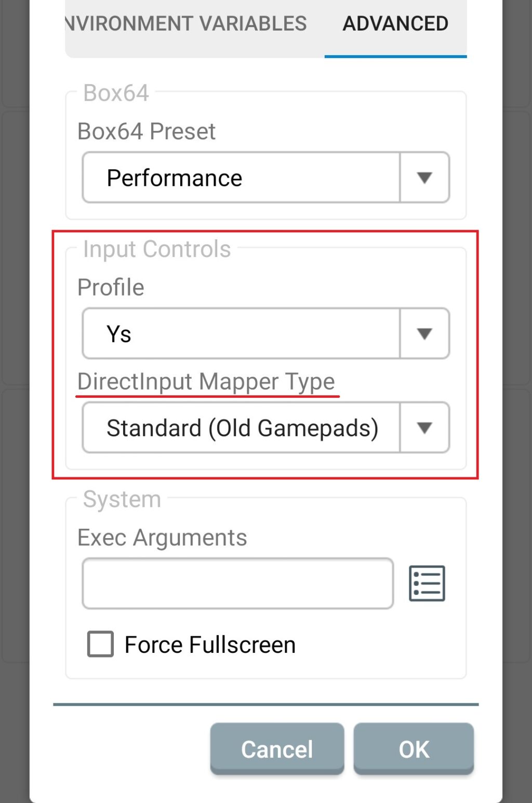Click the Performance preset text
This screenshot has height=803, width=532.
(x=175, y=177)
